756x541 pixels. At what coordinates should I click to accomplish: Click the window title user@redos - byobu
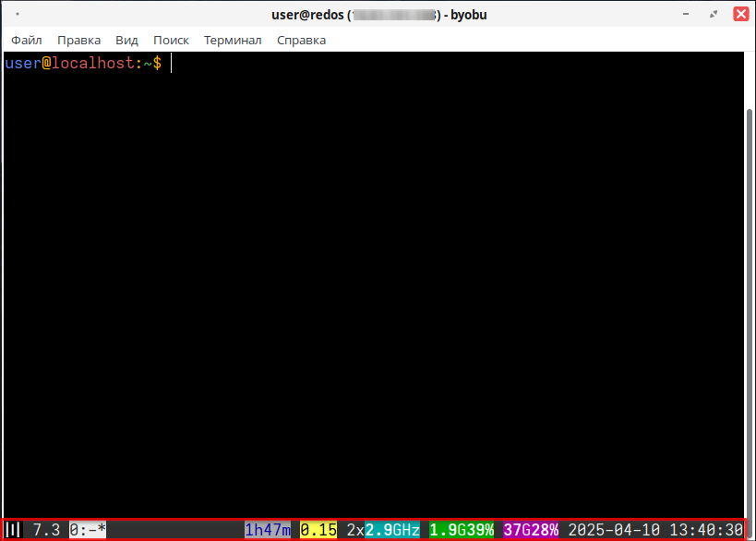coord(379,15)
